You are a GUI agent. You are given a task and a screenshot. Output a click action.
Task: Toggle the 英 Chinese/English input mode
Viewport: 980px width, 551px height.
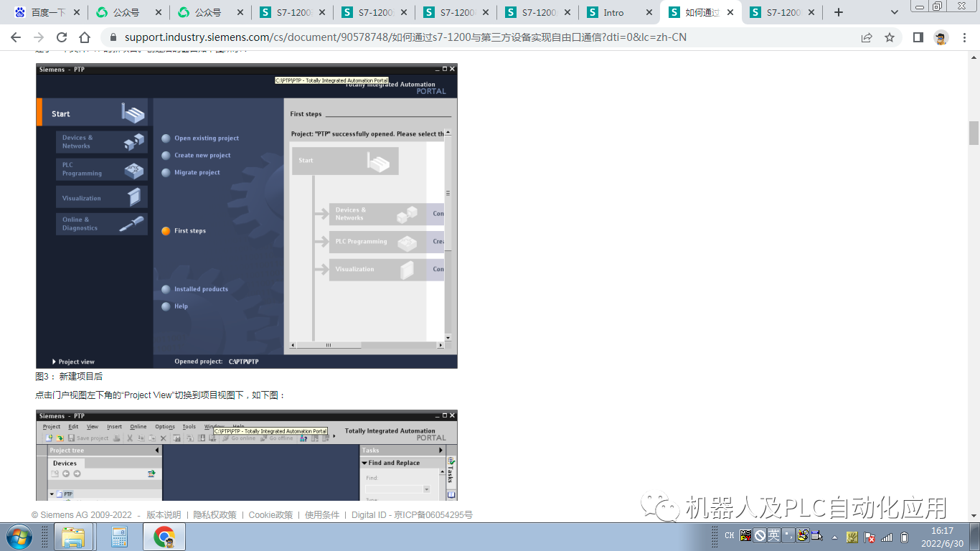pyautogui.click(x=773, y=535)
